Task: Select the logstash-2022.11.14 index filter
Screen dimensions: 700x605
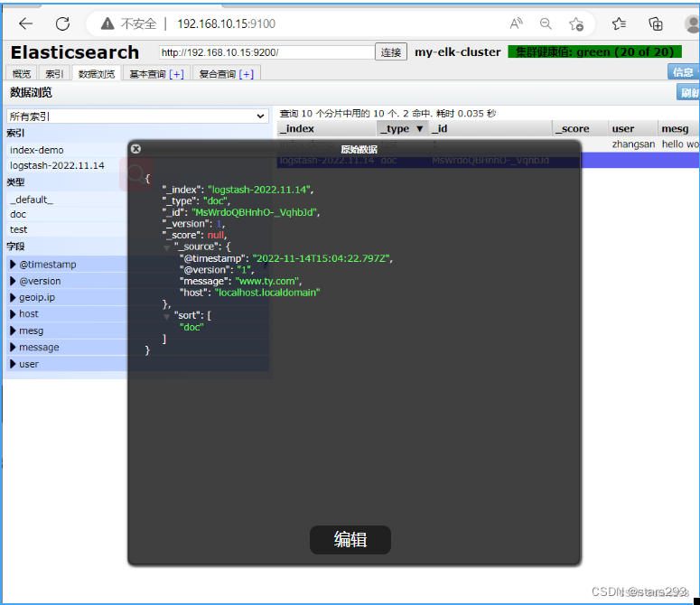Action: (x=57, y=165)
